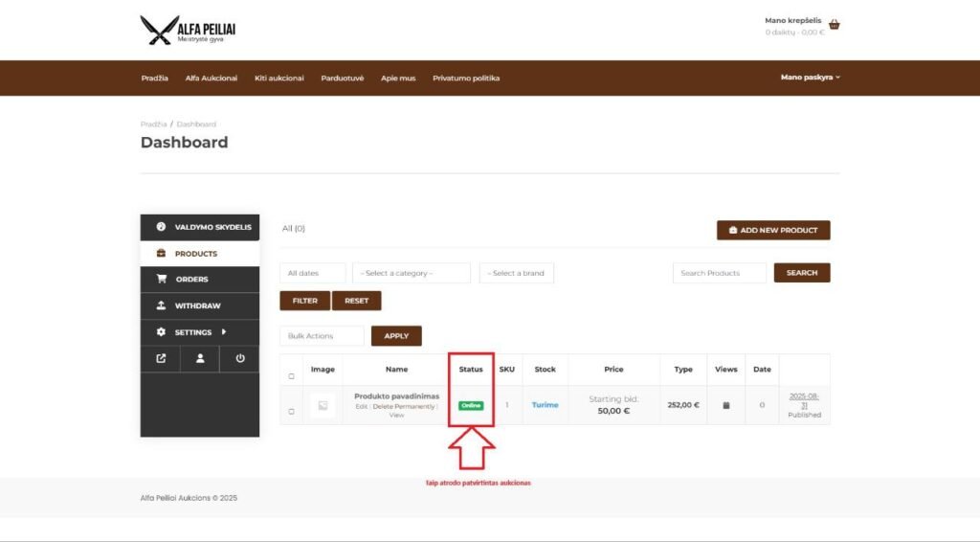Check the Produkto pavadinimas row checkbox
Image resolution: width=980 pixels, height=542 pixels.
292,412
